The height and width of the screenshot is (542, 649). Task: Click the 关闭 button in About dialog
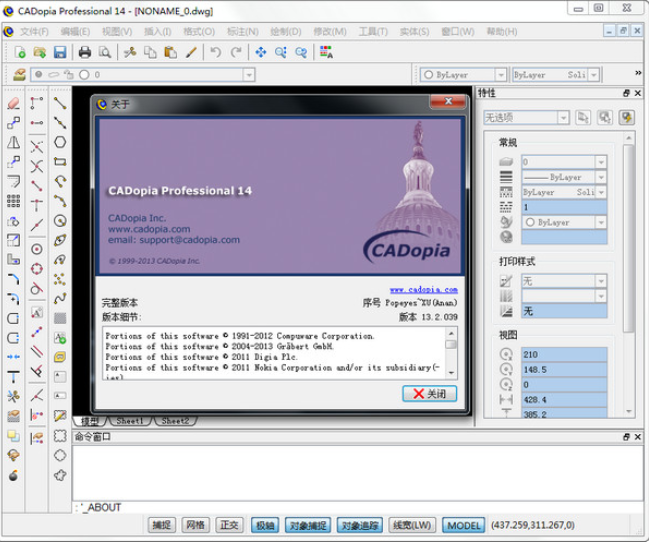point(430,393)
